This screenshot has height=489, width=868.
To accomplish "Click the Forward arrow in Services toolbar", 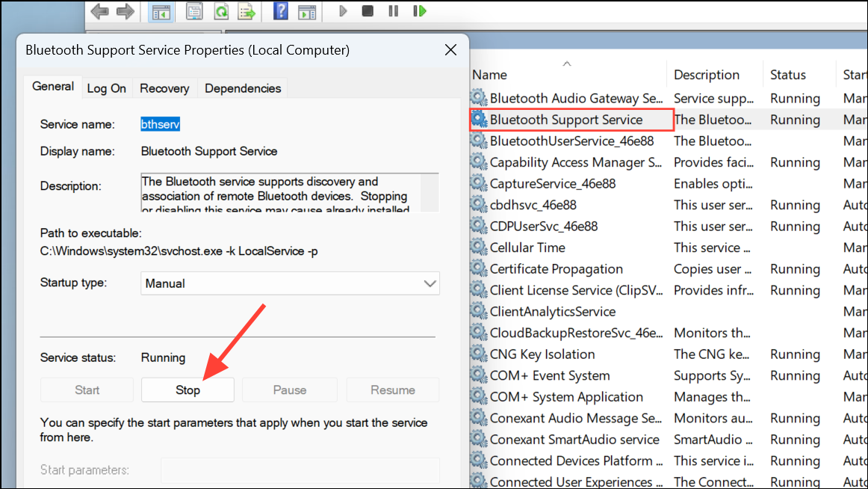I will (125, 11).
